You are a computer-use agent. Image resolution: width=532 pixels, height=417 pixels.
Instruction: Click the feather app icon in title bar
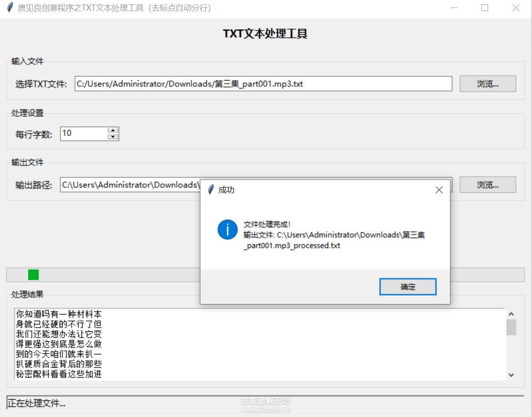(x=9, y=8)
